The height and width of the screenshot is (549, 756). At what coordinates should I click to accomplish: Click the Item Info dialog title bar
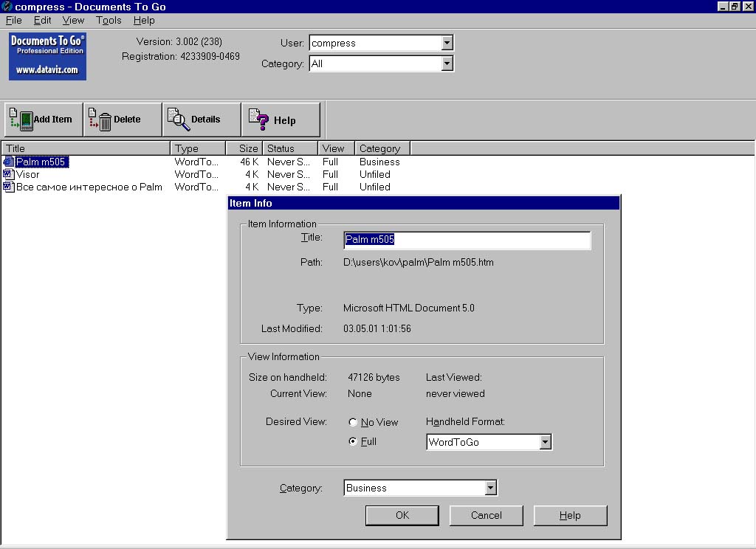pyautogui.click(x=424, y=203)
